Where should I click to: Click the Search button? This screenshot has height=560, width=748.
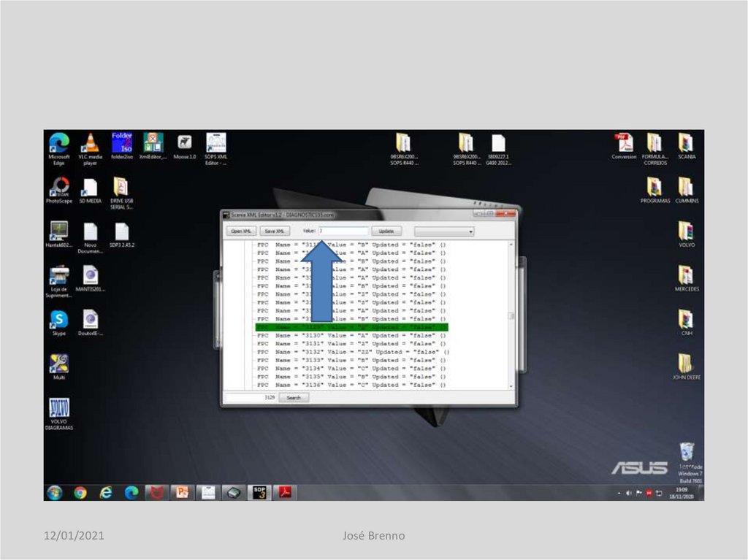tap(294, 397)
